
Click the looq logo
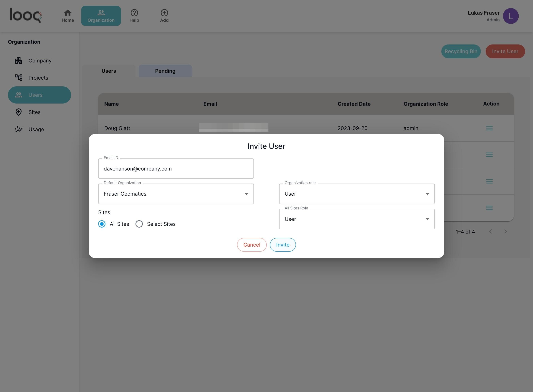[x=26, y=16]
